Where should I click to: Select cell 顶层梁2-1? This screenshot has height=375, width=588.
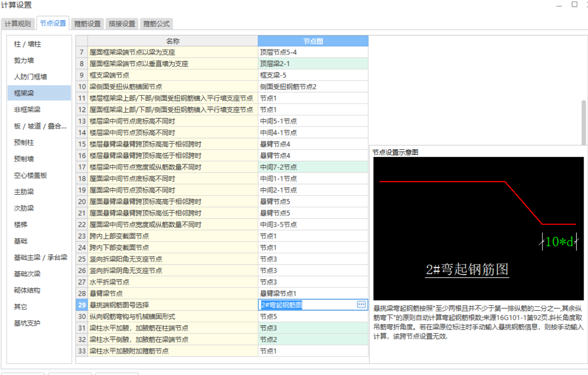(x=313, y=63)
